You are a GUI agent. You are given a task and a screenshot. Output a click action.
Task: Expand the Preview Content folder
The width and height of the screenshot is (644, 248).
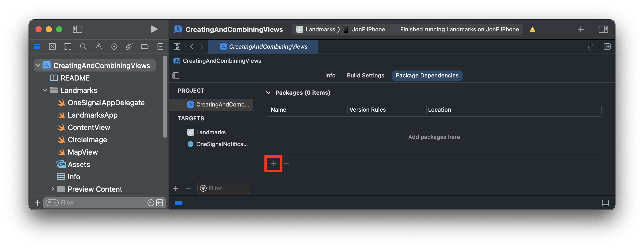[52, 189]
